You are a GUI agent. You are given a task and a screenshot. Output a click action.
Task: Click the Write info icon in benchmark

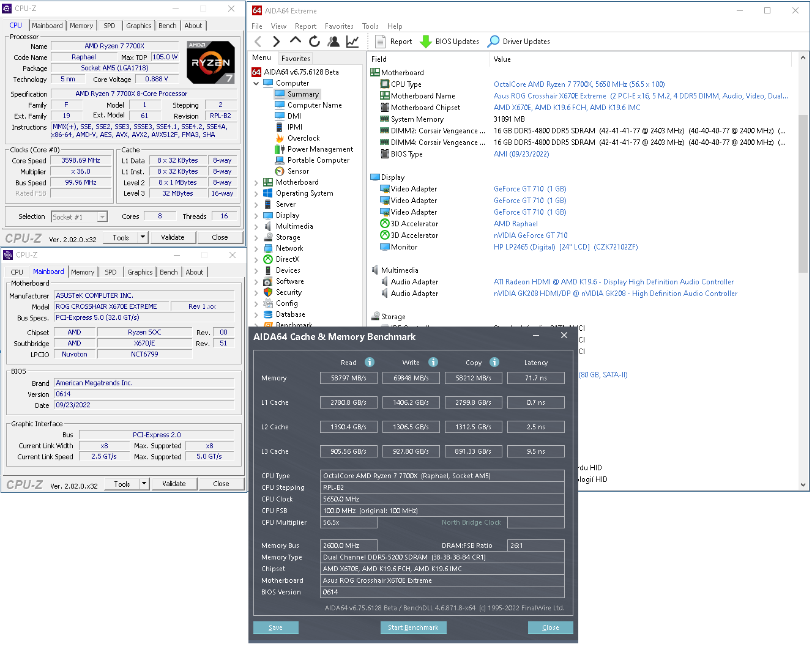pos(433,362)
